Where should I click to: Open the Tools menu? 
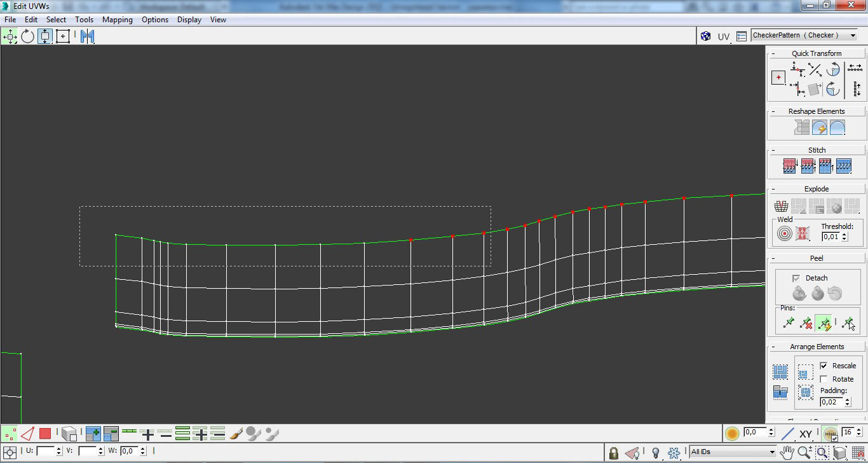pyautogui.click(x=84, y=20)
